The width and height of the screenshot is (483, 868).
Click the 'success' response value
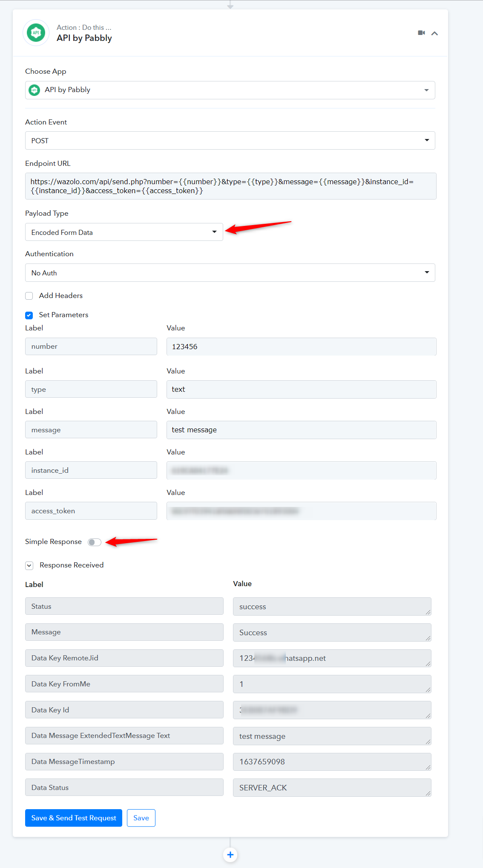coord(332,606)
